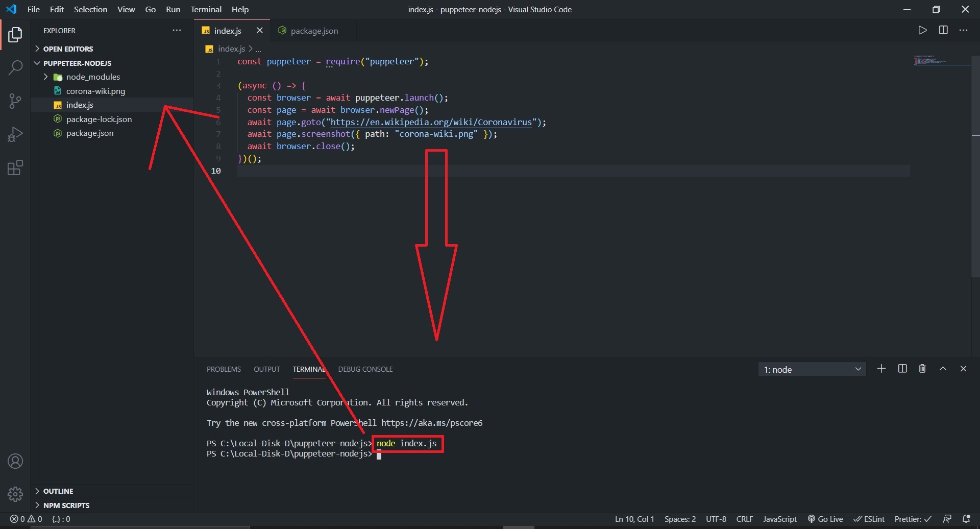Switch to the Problems panel tab
980x529 pixels.
224,369
